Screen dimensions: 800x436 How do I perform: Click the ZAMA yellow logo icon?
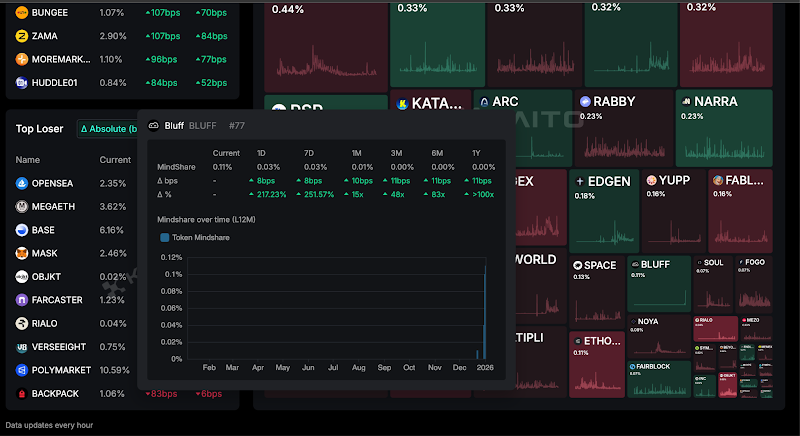(x=21, y=36)
